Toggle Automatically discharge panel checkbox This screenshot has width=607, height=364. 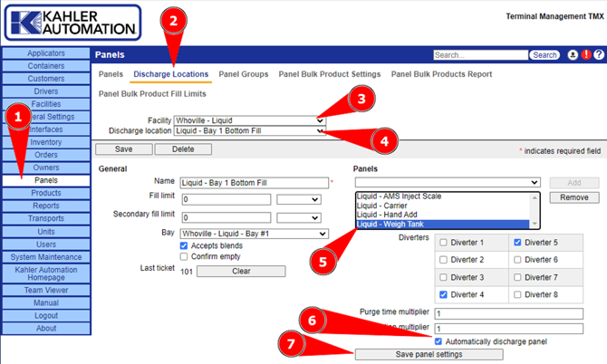coord(439,341)
